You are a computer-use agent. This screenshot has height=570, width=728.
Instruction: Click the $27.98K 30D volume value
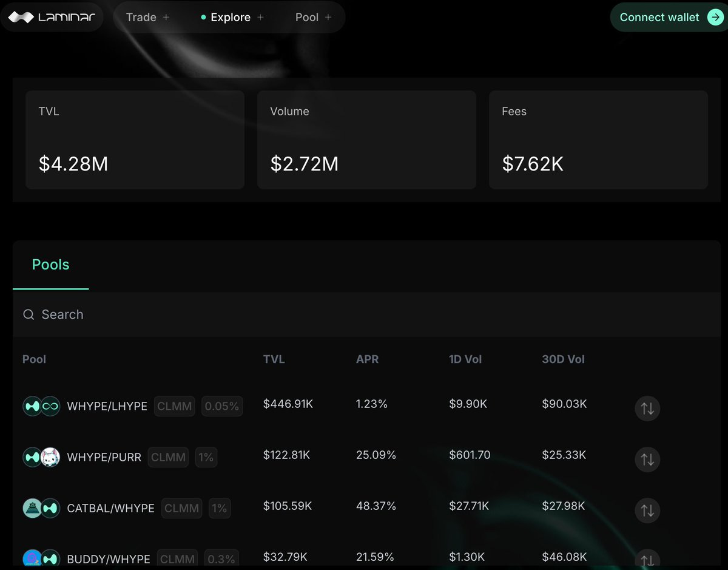click(564, 506)
